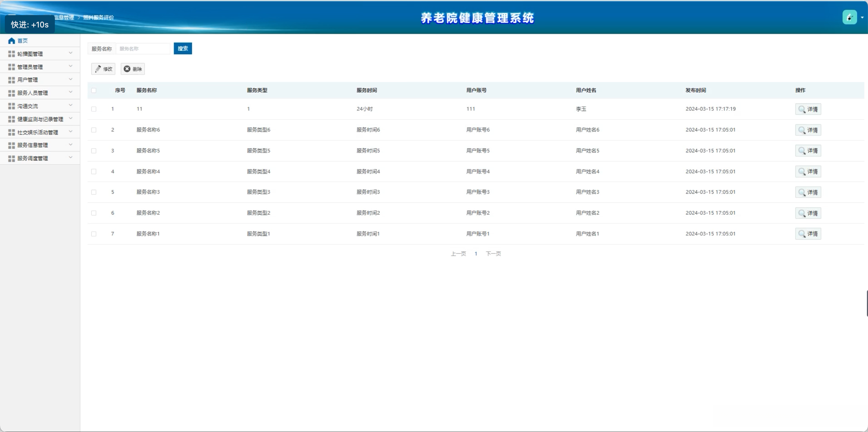Click the pencil 修改 edit icon

[98, 69]
